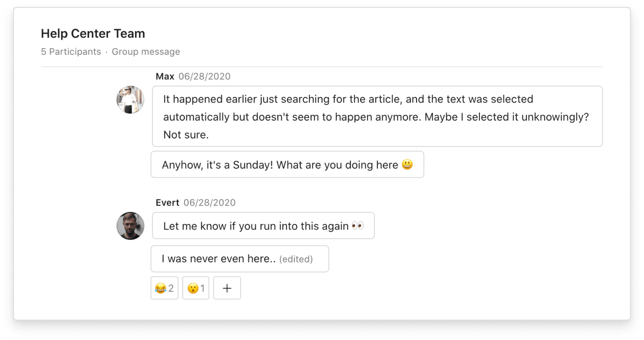Viewport: 644px width, 340px height.
Task: Click the eyes emoji in Evert's message
Action: pyautogui.click(x=357, y=225)
